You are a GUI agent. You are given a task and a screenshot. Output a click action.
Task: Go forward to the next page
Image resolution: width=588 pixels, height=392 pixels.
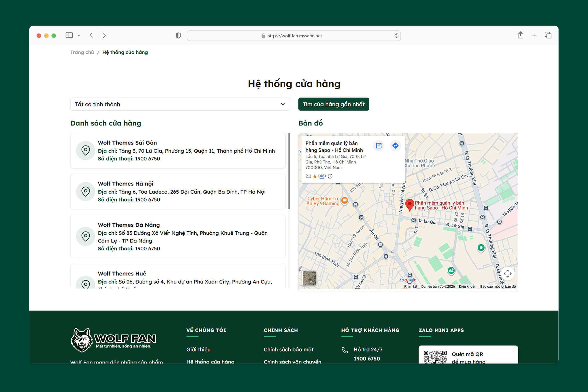click(x=104, y=35)
